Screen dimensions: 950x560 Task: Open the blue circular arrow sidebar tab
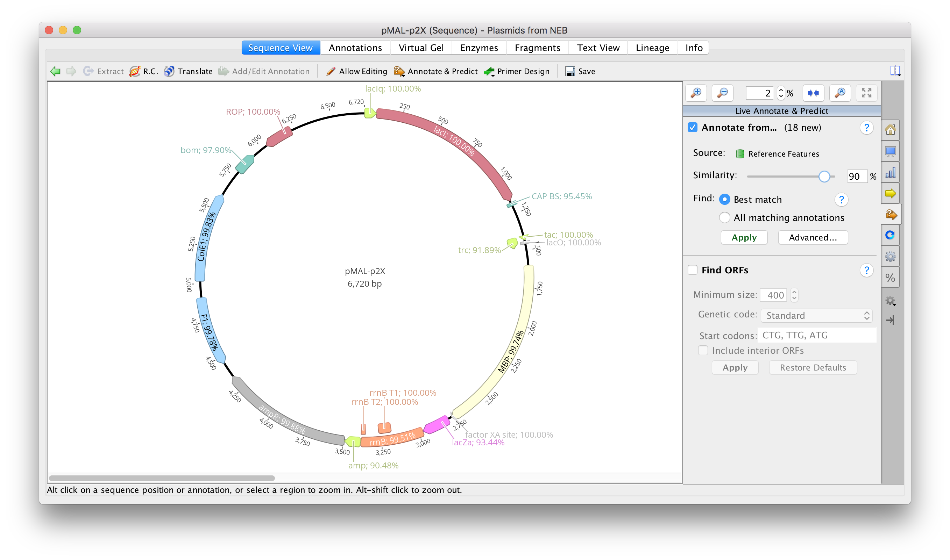(x=890, y=236)
